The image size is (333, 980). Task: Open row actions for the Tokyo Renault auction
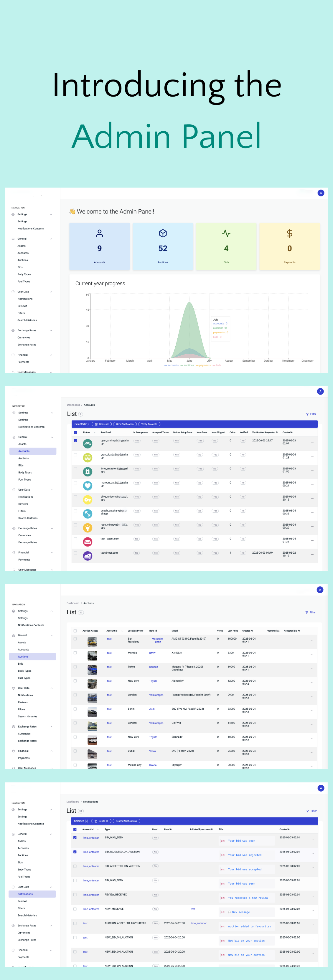click(x=312, y=668)
